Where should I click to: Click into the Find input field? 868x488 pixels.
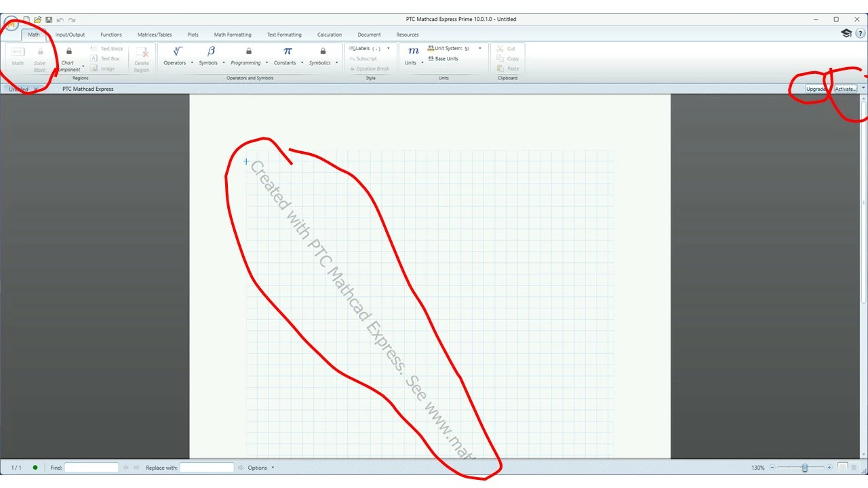[92, 468]
